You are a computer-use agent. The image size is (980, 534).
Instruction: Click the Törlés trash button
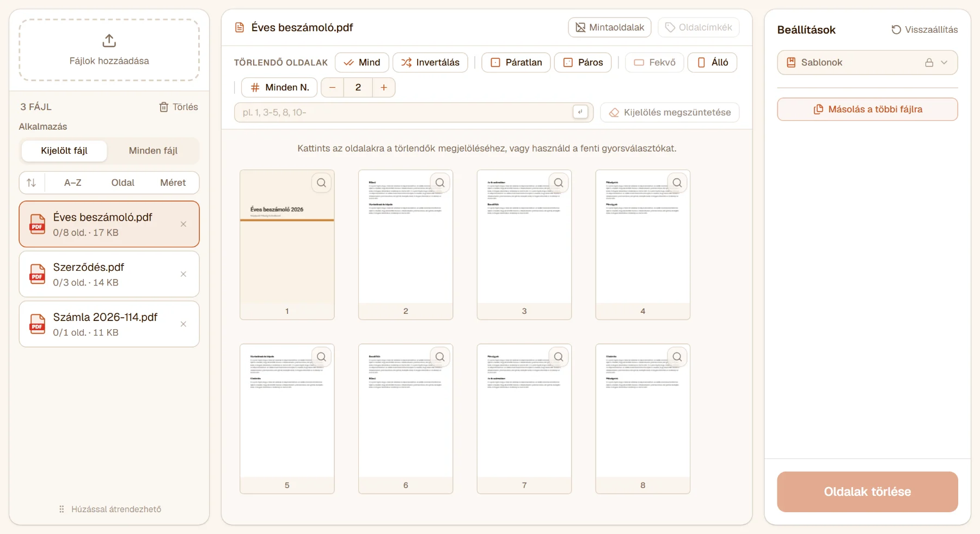coord(179,107)
